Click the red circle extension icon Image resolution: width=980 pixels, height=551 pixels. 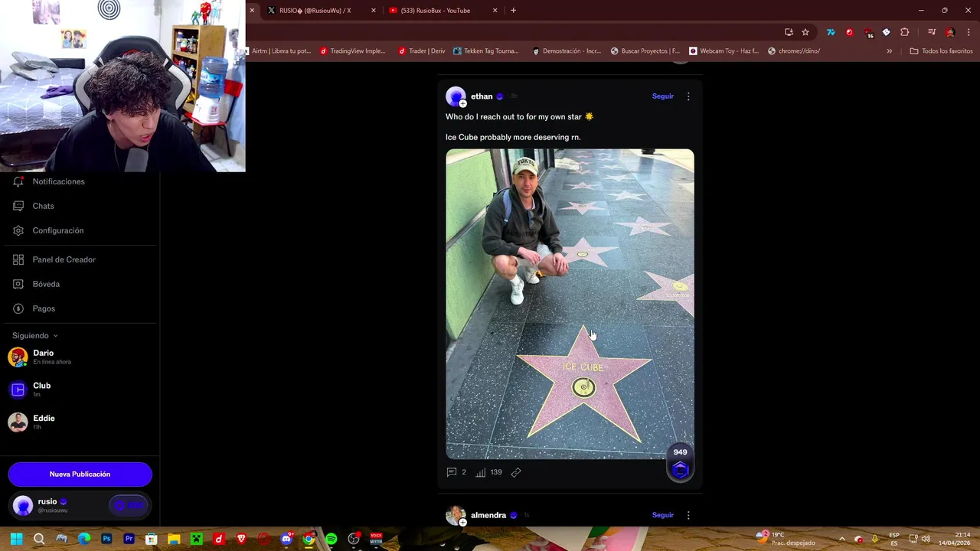tap(849, 32)
